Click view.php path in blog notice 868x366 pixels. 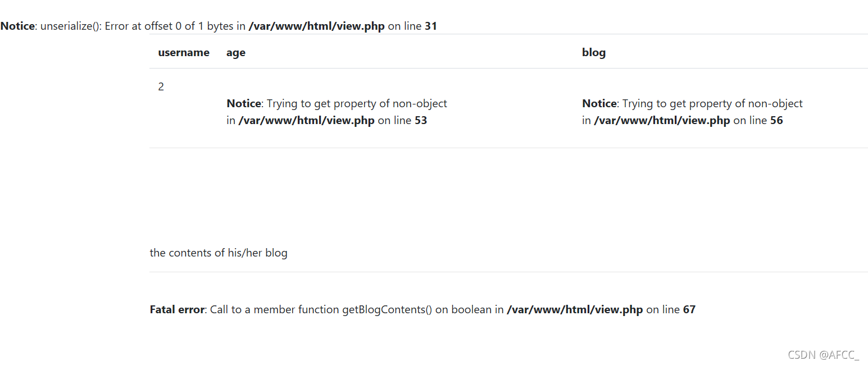662,120
